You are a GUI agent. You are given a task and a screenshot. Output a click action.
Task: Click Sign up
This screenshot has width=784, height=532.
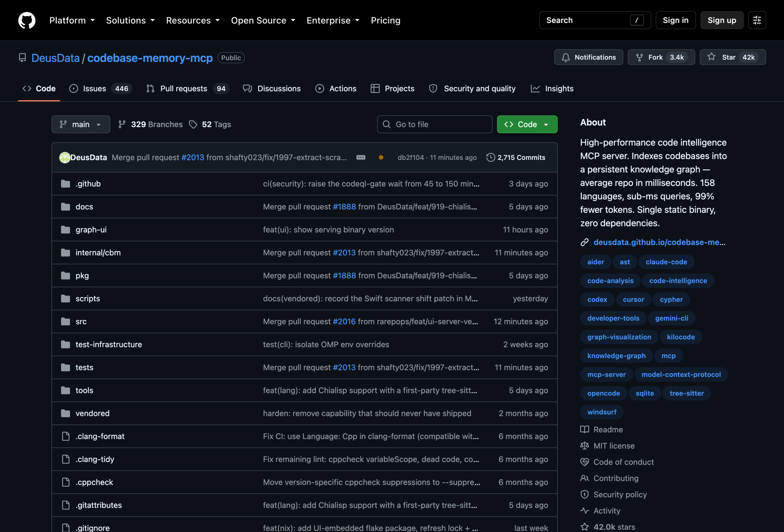click(x=722, y=20)
